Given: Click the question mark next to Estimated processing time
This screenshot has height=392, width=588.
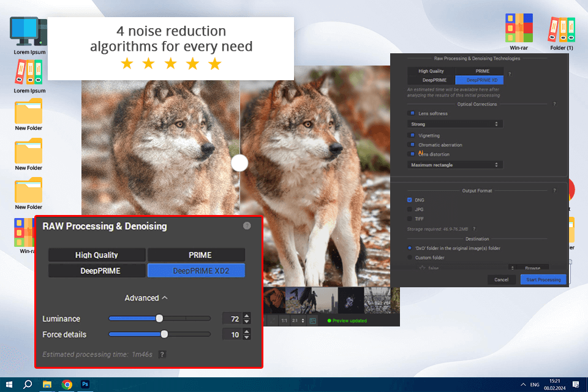Looking at the screenshot, I should [x=162, y=354].
